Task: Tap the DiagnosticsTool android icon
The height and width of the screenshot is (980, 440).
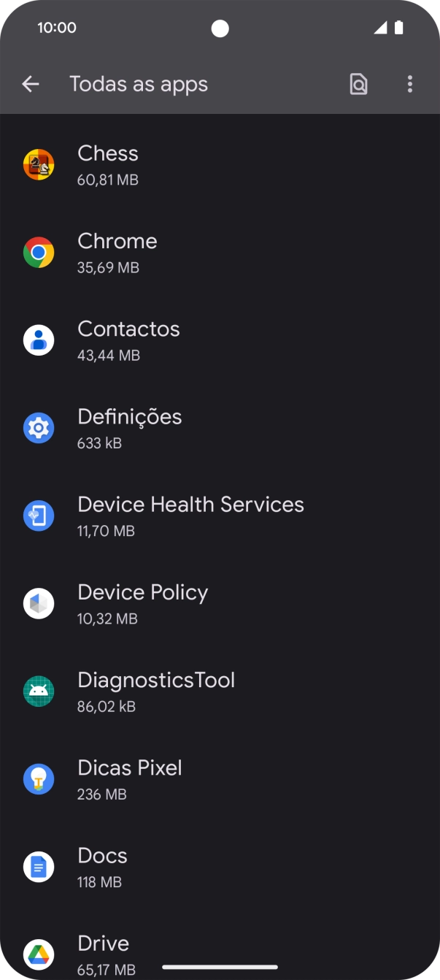Action: (39, 692)
